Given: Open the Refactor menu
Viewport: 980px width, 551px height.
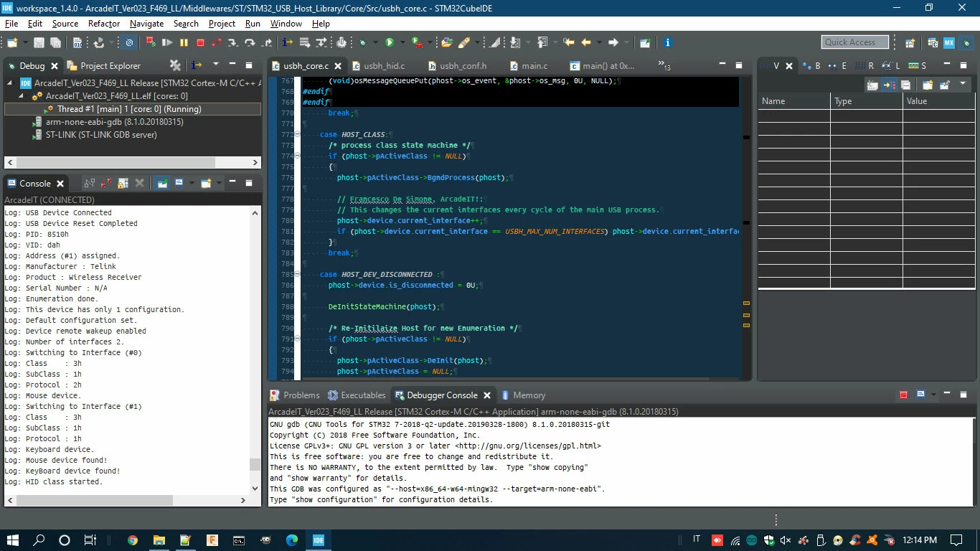Looking at the screenshot, I should (x=104, y=24).
